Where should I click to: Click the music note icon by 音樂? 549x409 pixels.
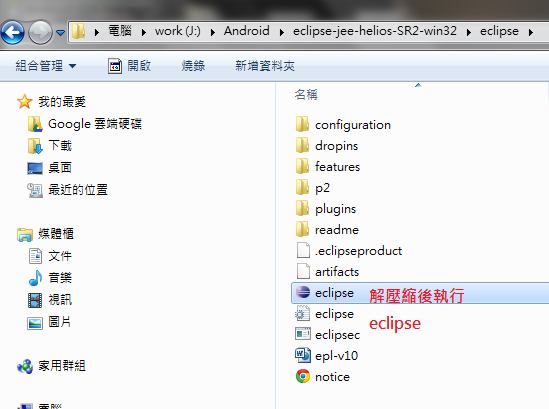[35, 278]
